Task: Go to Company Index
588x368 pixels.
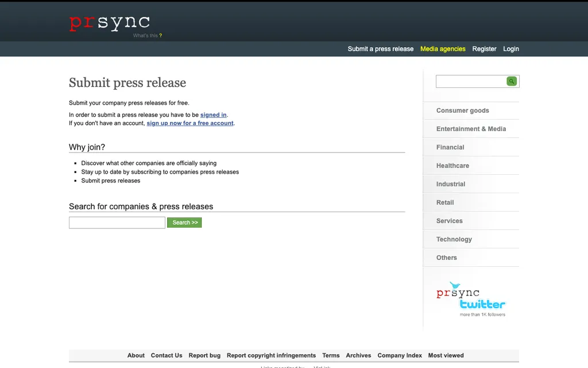Action: tap(400, 355)
